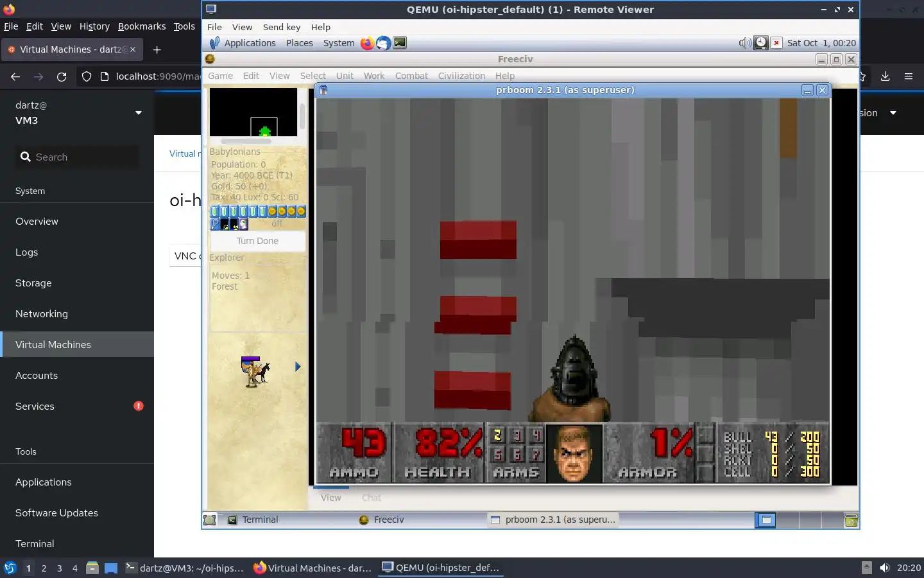Click the rightmost gold coin tax icon
The width and height of the screenshot is (924, 578).
pos(301,211)
